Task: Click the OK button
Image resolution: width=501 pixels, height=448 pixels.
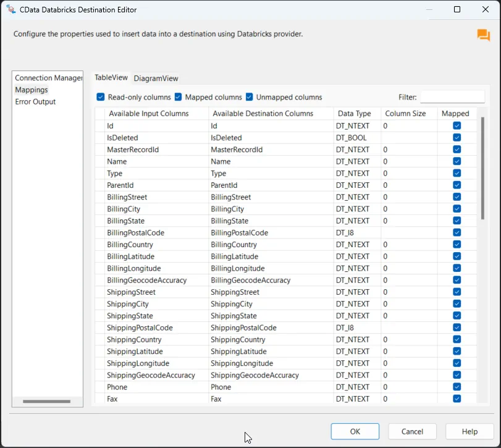Action: (x=355, y=431)
